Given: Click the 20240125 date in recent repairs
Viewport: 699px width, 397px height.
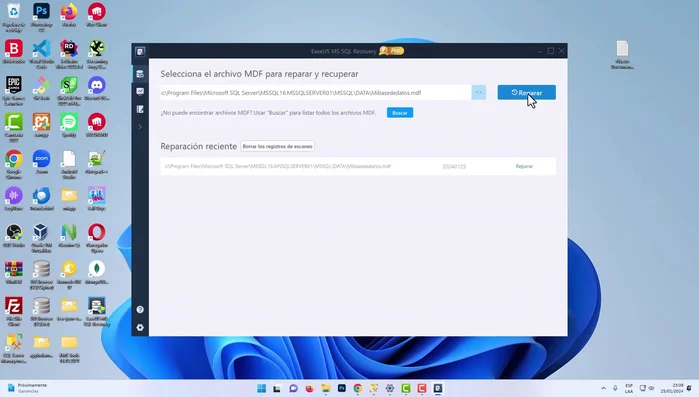Looking at the screenshot, I should tap(454, 166).
